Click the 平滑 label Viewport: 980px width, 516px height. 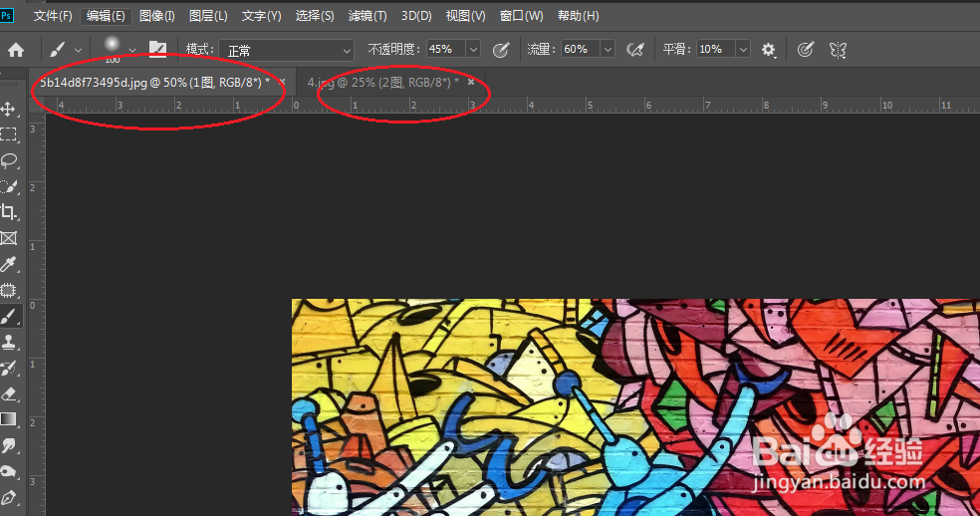(677, 50)
